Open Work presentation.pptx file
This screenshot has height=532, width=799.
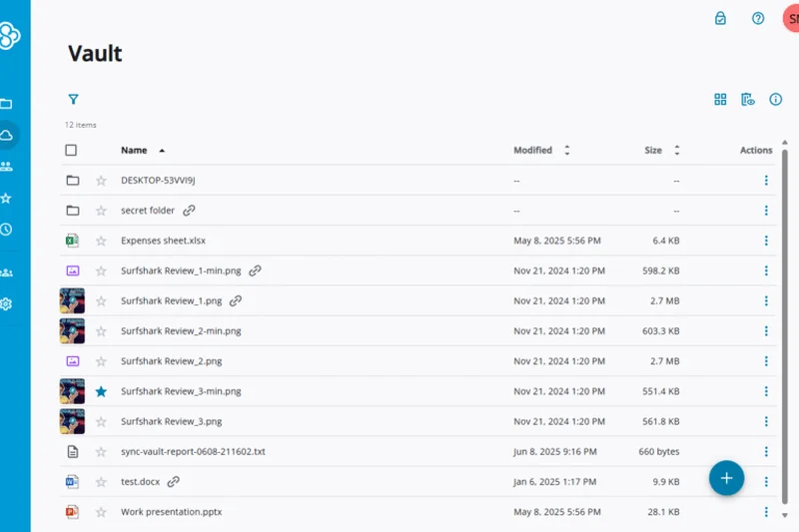[x=171, y=512]
